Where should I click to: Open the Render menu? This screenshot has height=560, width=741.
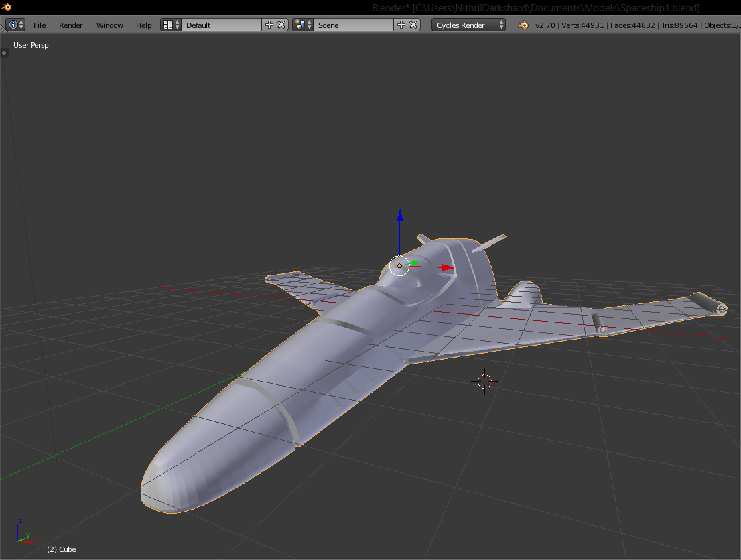(70, 25)
